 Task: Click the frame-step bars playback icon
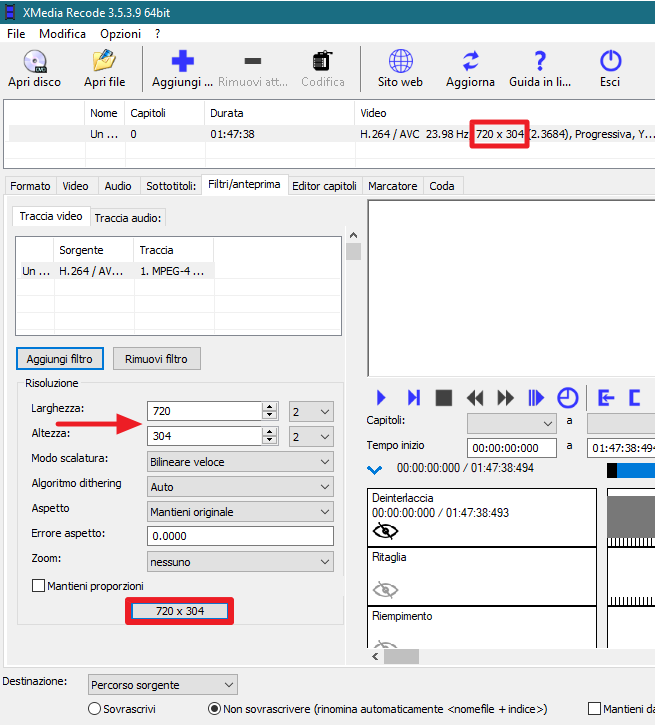(x=536, y=397)
